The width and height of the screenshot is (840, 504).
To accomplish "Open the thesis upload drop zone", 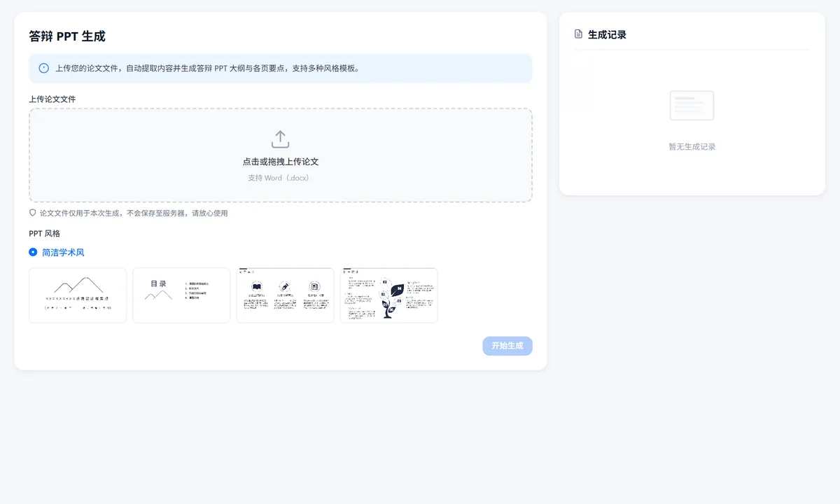I will (x=281, y=155).
